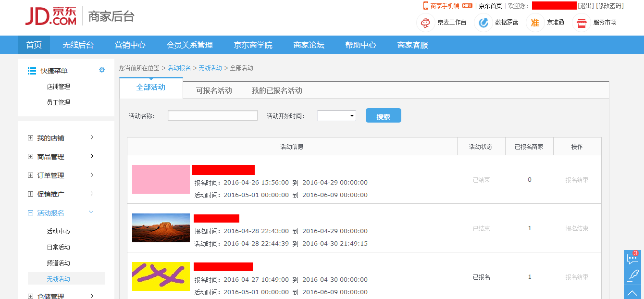Image resolution: width=644 pixels, height=299 pixels.
Task: Click the 搜索 button
Action: tap(383, 116)
